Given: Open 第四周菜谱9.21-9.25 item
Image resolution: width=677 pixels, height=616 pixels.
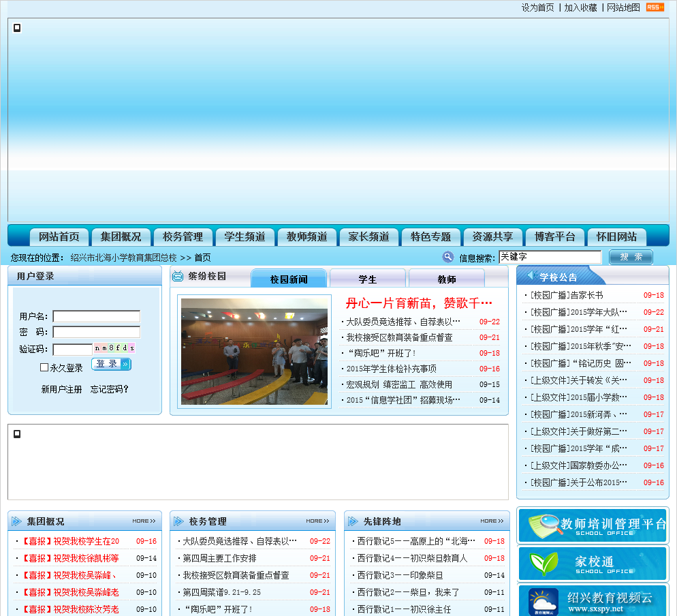Looking at the screenshot, I should coord(221,592).
